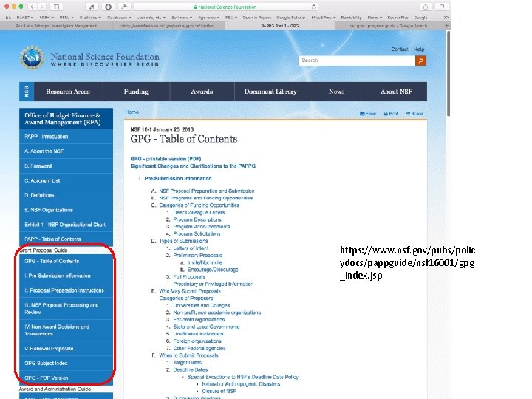532x399 pixels.
Task: Select V. Renewal Proposals sidebar item
Action: pos(66,349)
